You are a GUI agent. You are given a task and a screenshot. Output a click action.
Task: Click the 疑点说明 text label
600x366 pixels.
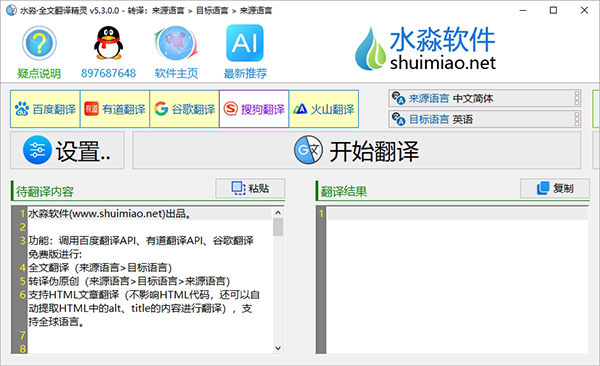tap(39, 73)
